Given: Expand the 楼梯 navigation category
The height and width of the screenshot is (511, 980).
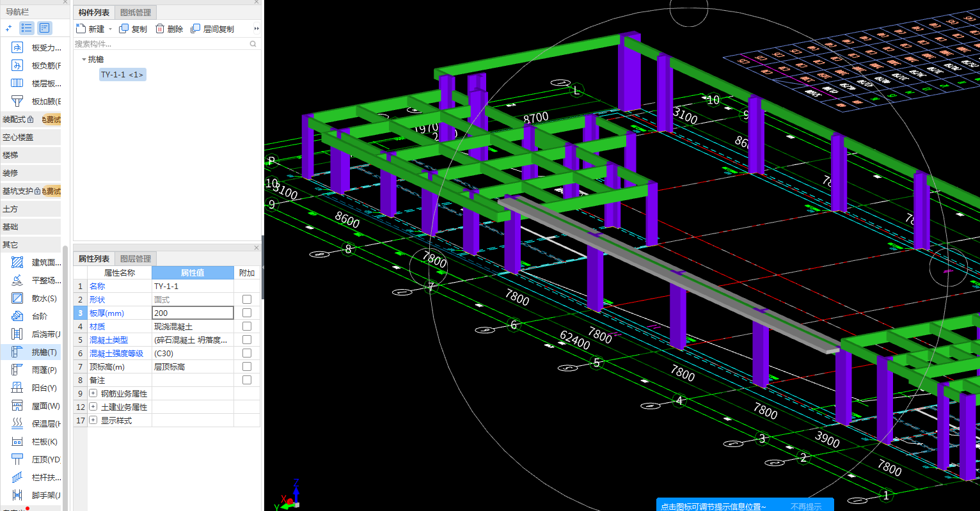Looking at the screenshot, I should tap(31, 155).
